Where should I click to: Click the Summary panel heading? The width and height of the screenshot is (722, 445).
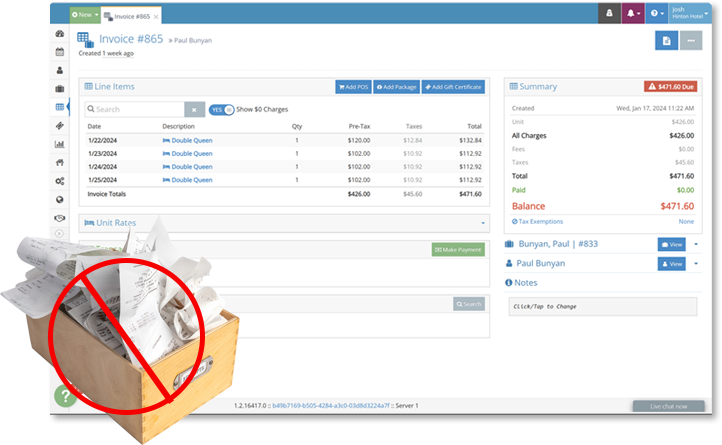point(533,87)
